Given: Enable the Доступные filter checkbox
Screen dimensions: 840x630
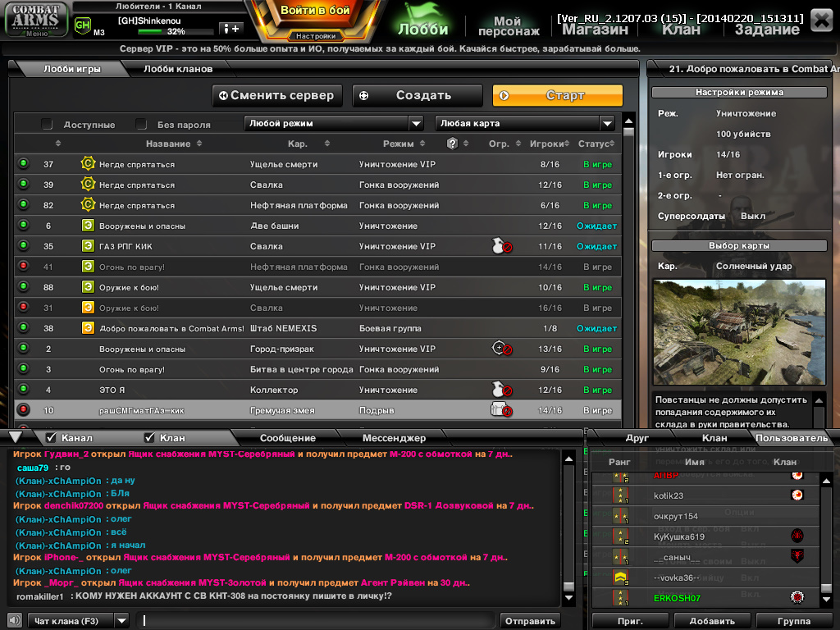Looking at the screenshot, I should click(x=47, y=125).
